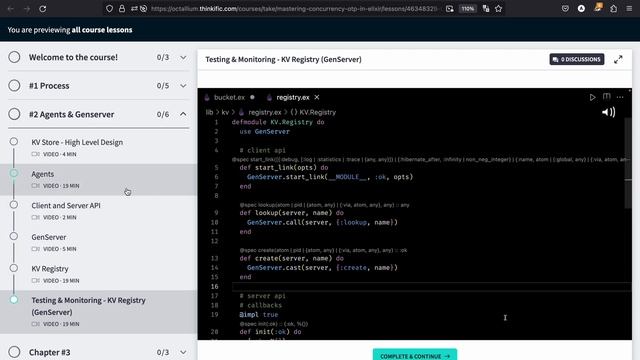
Task: Mark Testing & Monitoring lesson circle
Action: [x=14, y=300]
